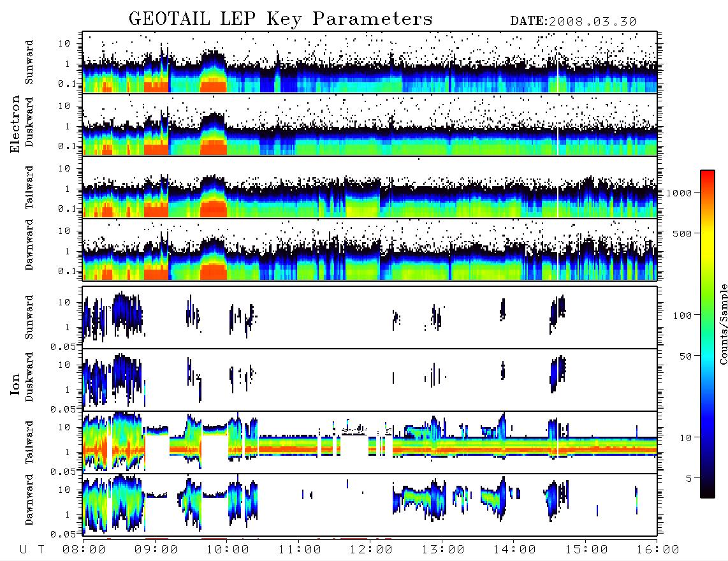Click the "500" colorbar tick label
This screenshot has width=728, height=561.
click(x=683, y=233)
